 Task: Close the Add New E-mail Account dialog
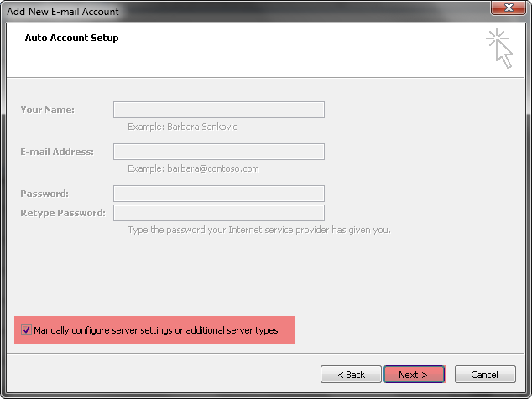click(x=508, y=8)
